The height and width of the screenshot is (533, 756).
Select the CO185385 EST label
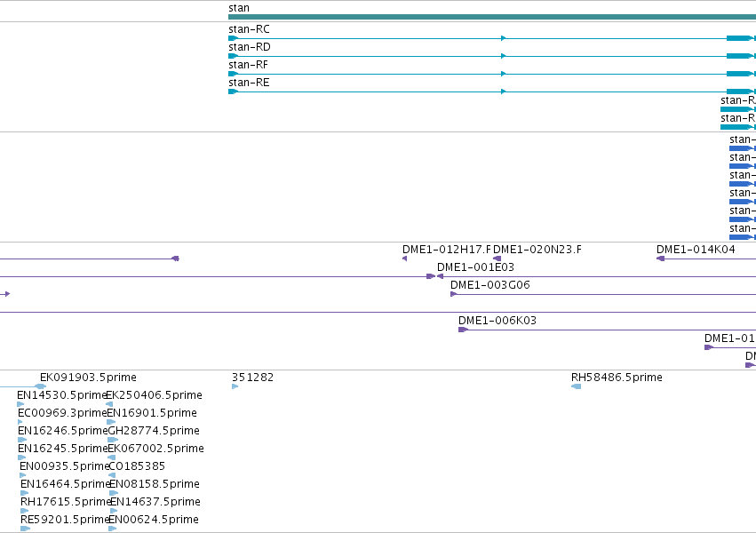pyautogui.click(x=137, y=467)
